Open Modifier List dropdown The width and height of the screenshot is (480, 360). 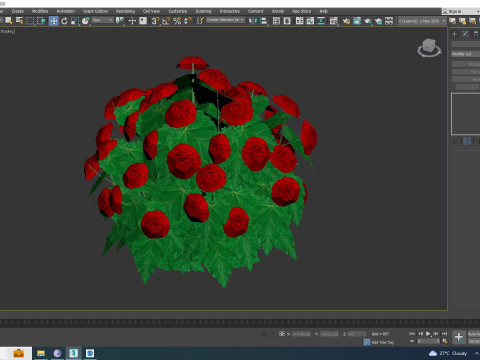coord(466,54)
